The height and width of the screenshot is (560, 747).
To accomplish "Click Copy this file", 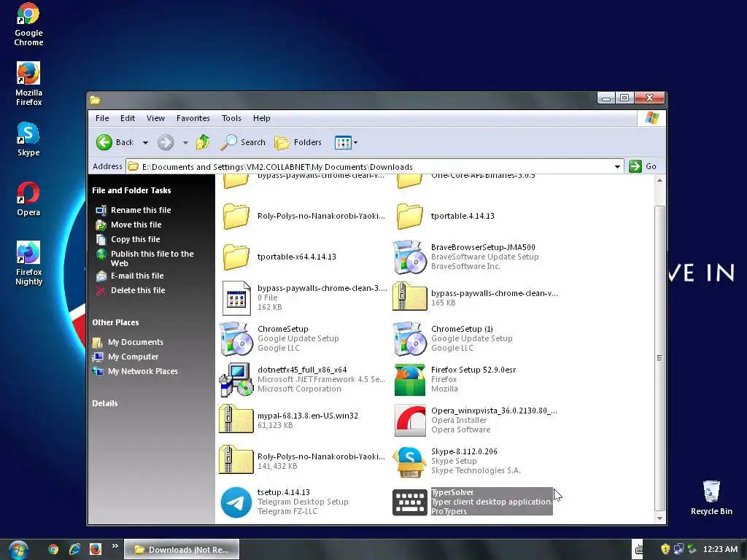I will point(135,239).
